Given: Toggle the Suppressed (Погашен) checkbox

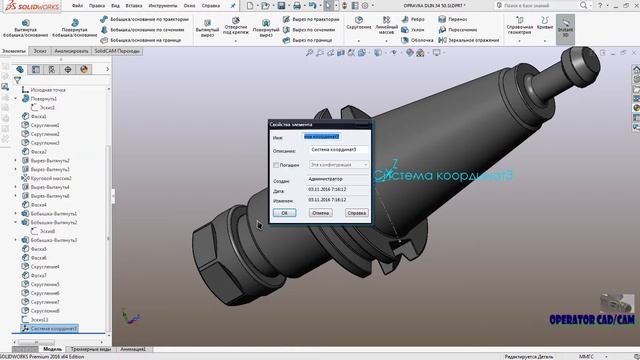Looking at the screenshot, I should [276, 165].
